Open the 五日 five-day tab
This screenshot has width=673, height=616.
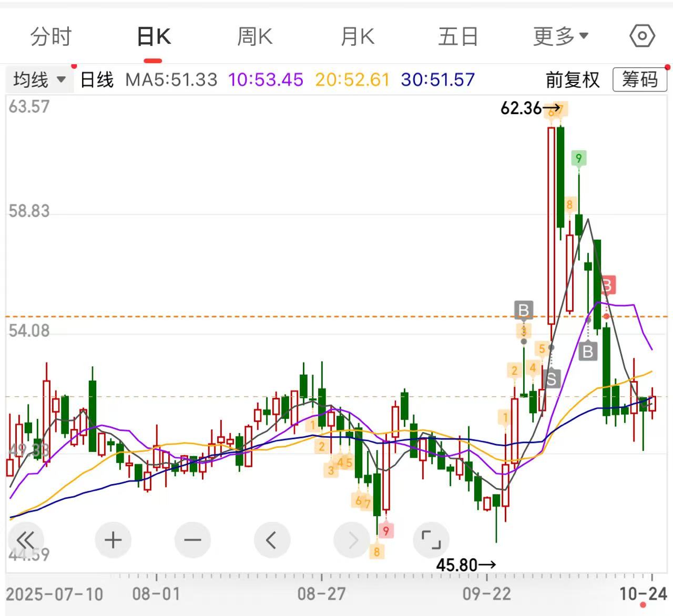point(458,36)
